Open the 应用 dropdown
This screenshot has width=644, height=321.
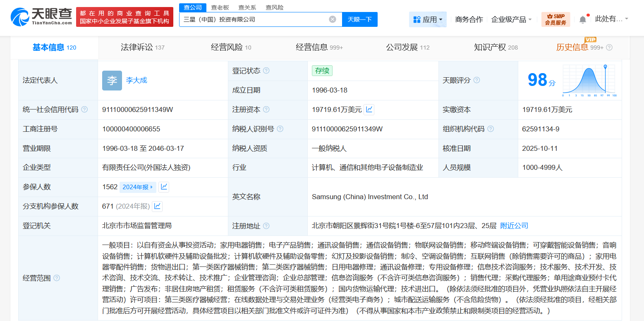(428, 19)
